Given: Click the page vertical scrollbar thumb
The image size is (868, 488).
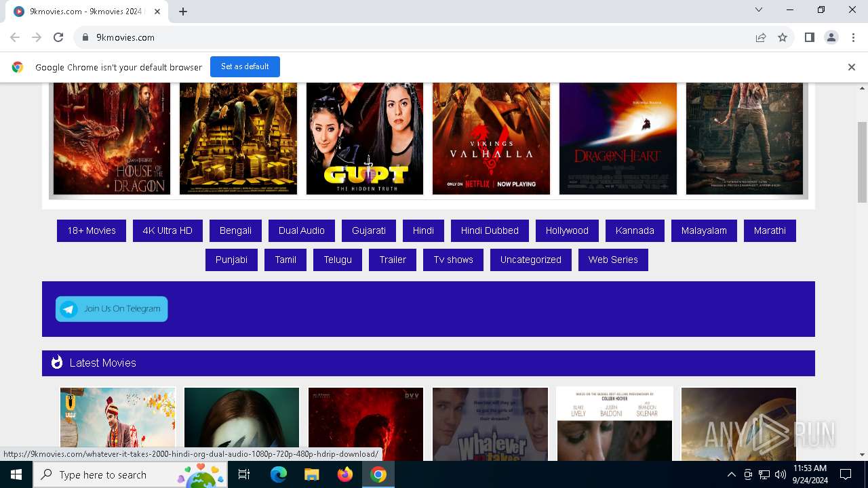Looking at the screenshot, I should [x=862, y=162].
